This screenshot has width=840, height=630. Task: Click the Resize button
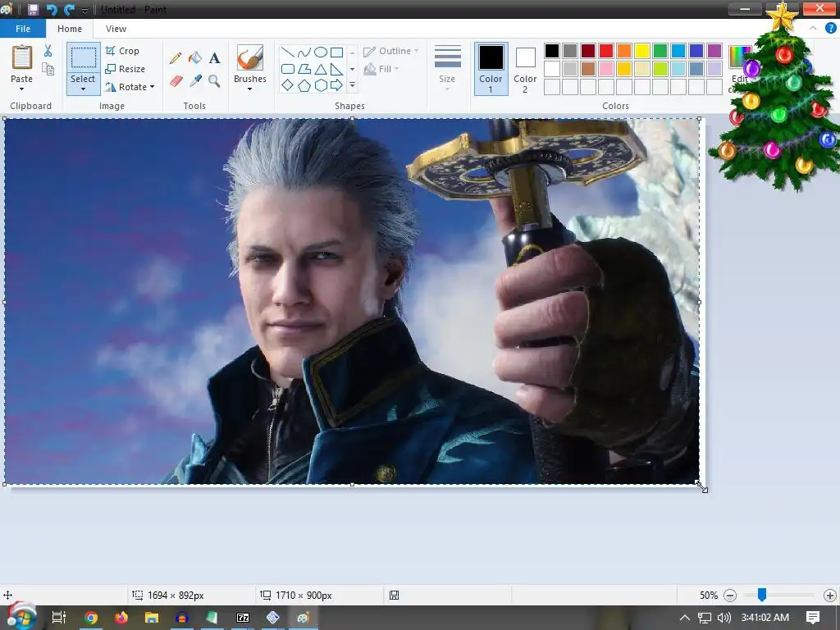[125, 69]
